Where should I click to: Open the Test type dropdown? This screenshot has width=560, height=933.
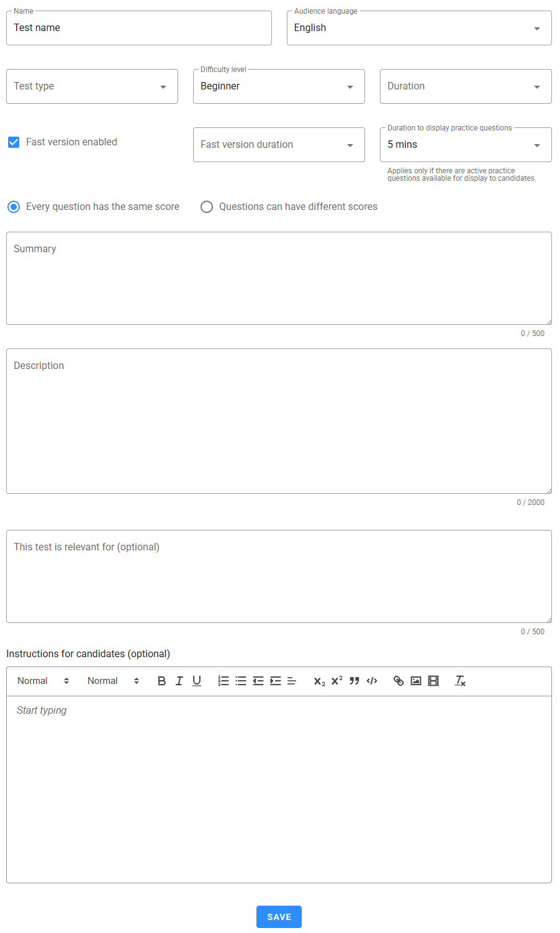[92, 86]
